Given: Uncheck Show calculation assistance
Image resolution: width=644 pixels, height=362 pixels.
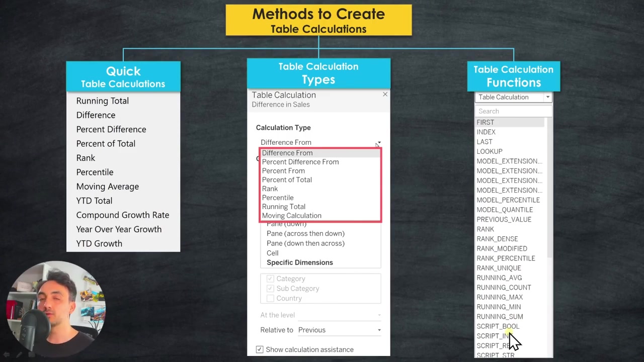Looking at the screenshot, I should (260, 349).
